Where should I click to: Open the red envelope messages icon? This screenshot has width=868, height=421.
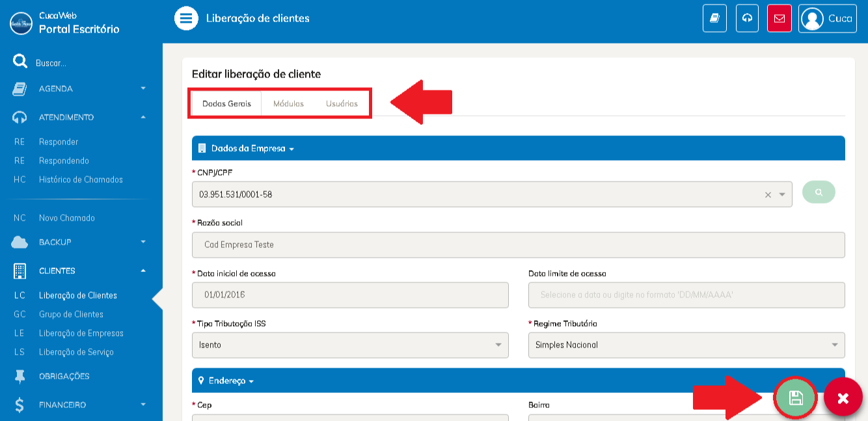779,18
